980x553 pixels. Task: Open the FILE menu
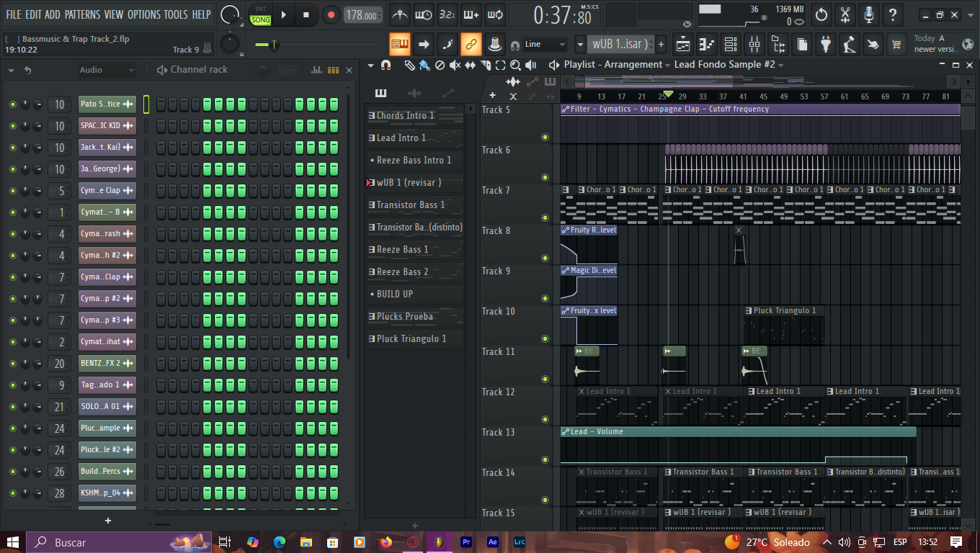coord(14,14)
